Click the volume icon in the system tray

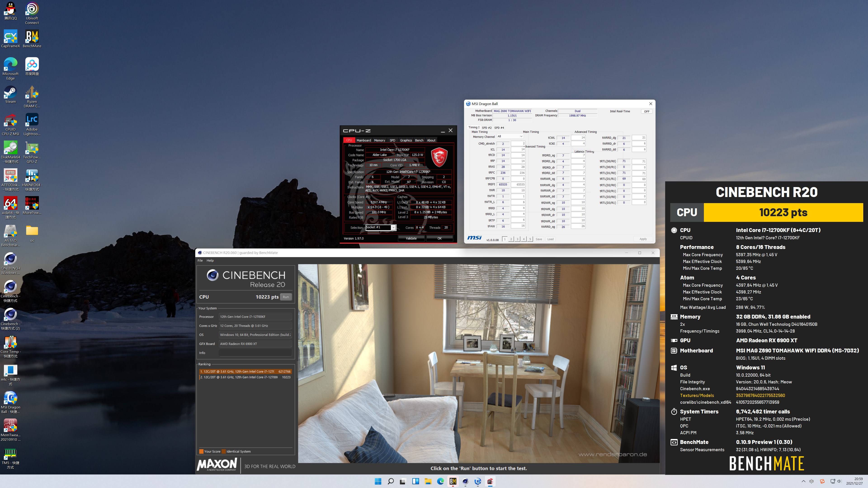click(839, 481)
